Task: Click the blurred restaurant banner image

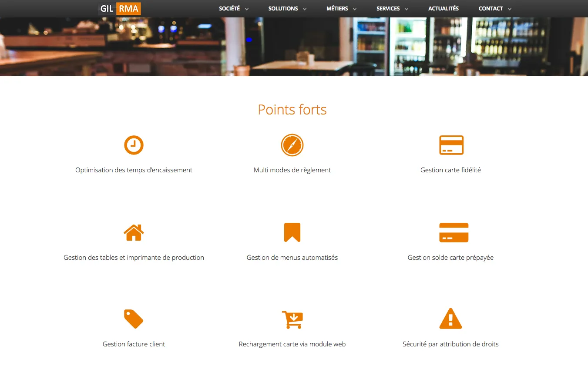Action: pos(294,47)
